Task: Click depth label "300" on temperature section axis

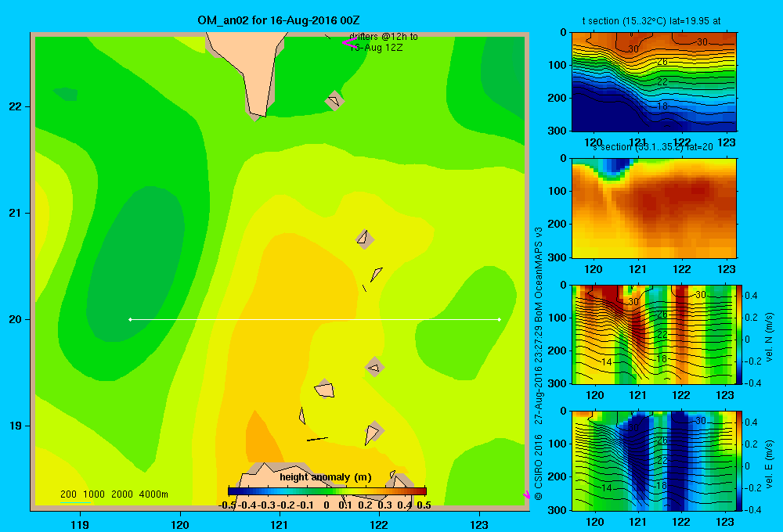Action: point(557,131)
